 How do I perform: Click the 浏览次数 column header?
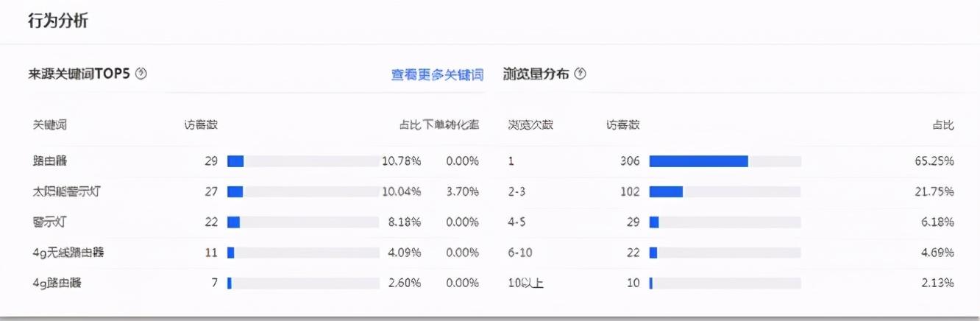[x=530, y=125]
